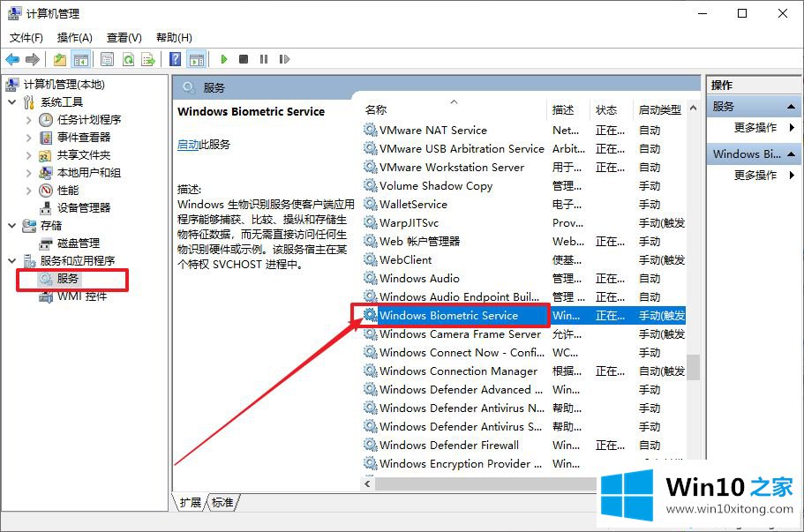Click the Pause Service toolbar button
804x532 pixels.
coord(264,59)
